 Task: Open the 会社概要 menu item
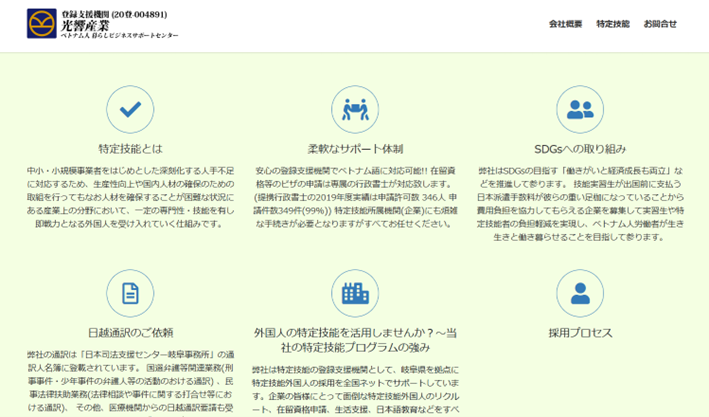pos(565,24)
